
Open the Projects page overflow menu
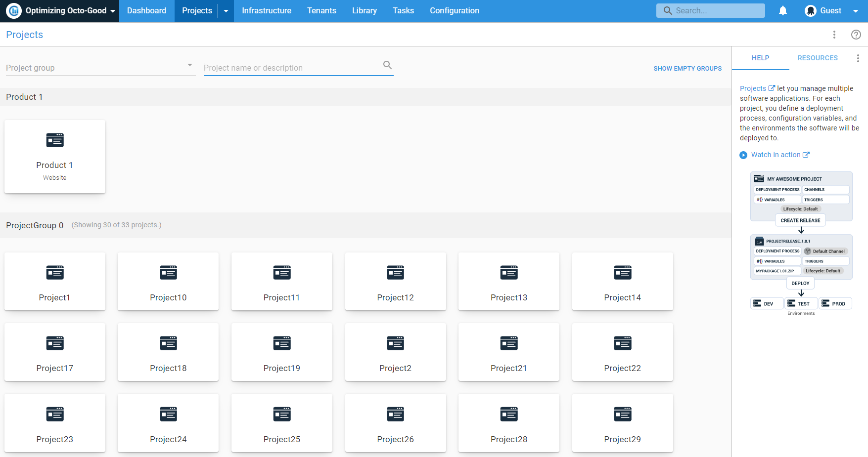coord(834,35)
